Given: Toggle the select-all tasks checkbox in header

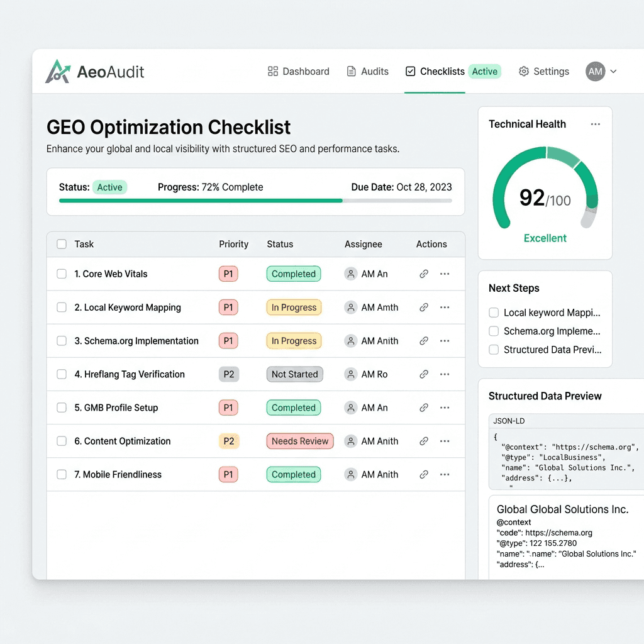Looking at the screenshot, I should coord(62,244).
